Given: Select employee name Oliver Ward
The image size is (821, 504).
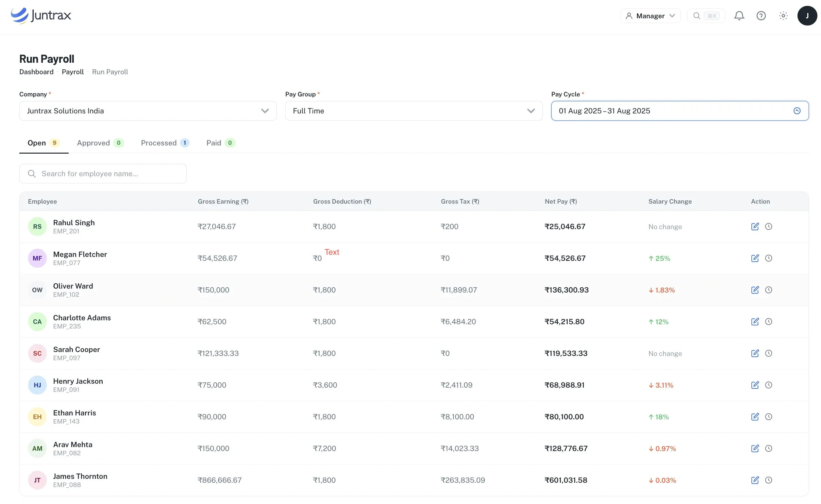Looking at the screenshot, I should pyautogui.click(x=73, y=286).
